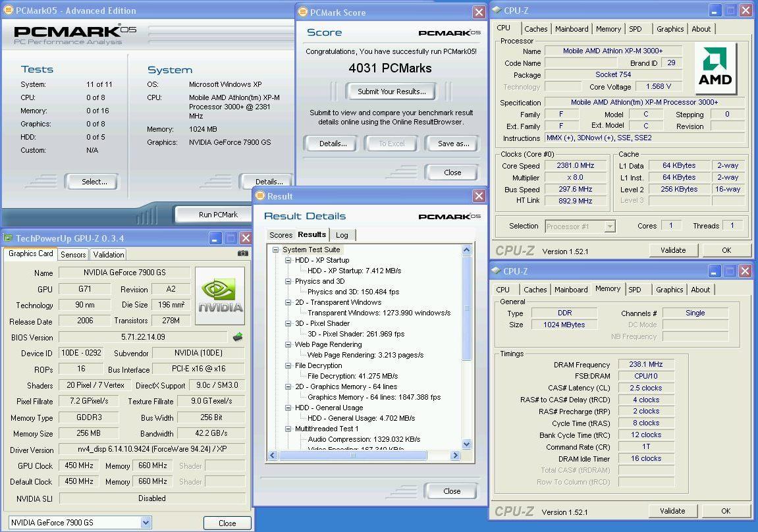Open the Processor #1 selection dropdown
This screenshot has width=758, height=532.
[610, 226]
